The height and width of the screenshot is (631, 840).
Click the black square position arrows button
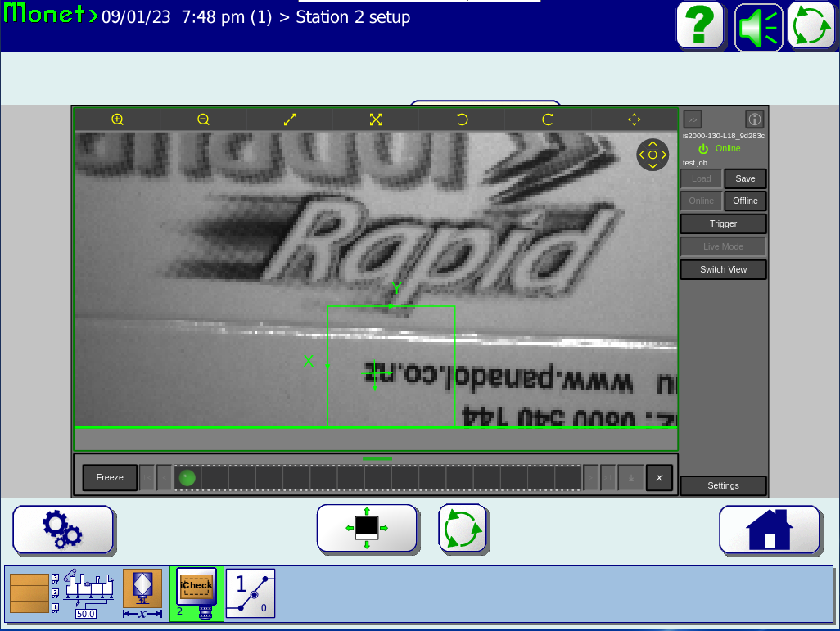tap(367, 528)
